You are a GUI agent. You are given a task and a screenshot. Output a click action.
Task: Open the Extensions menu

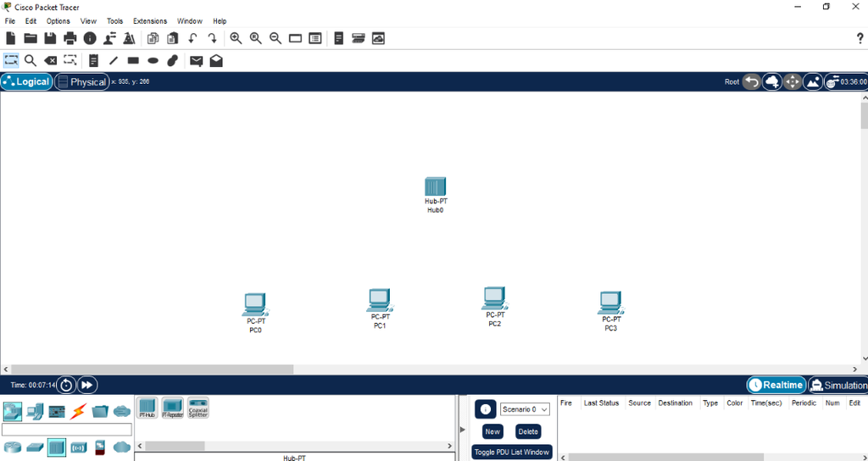tap(150, 21)
